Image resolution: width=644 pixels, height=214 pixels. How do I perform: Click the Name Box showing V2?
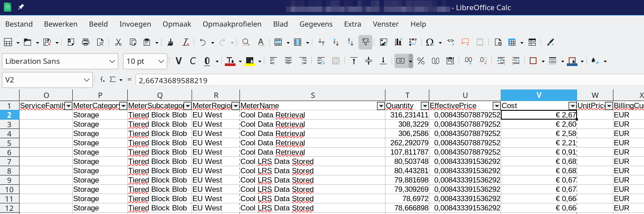click(42, 80)
